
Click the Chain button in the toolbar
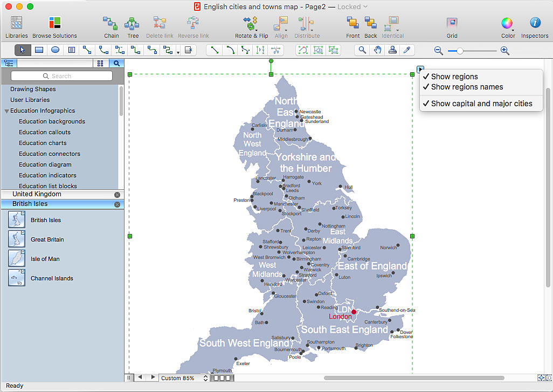[110, 26]
